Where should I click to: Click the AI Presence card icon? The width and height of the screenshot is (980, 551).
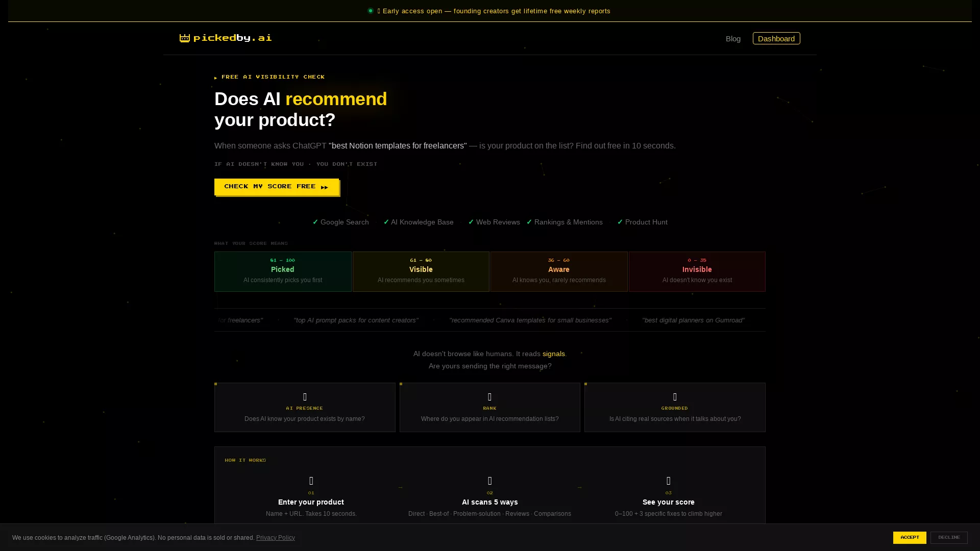coord(305,397)
